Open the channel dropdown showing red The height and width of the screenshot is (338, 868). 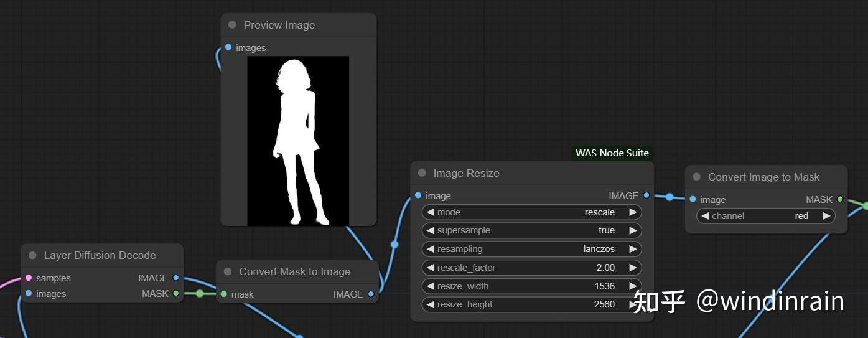click(x=765, y=216)
